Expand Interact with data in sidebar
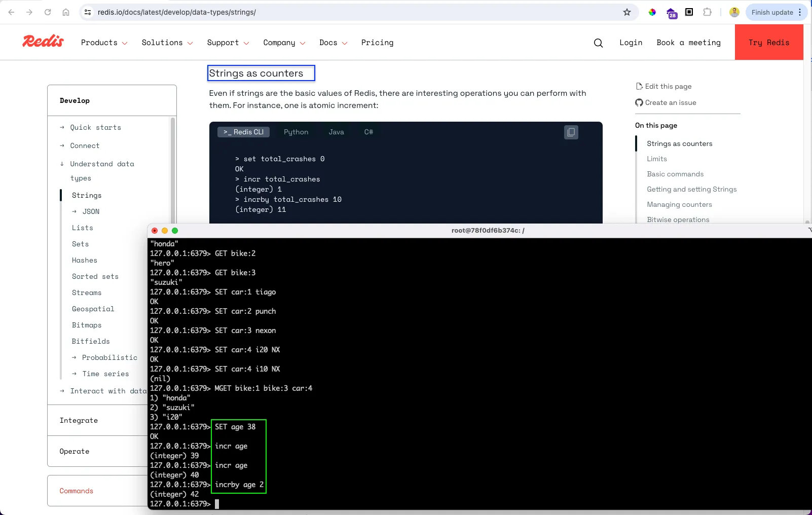This screenshot has height=515, width=812. click(103, 391)
